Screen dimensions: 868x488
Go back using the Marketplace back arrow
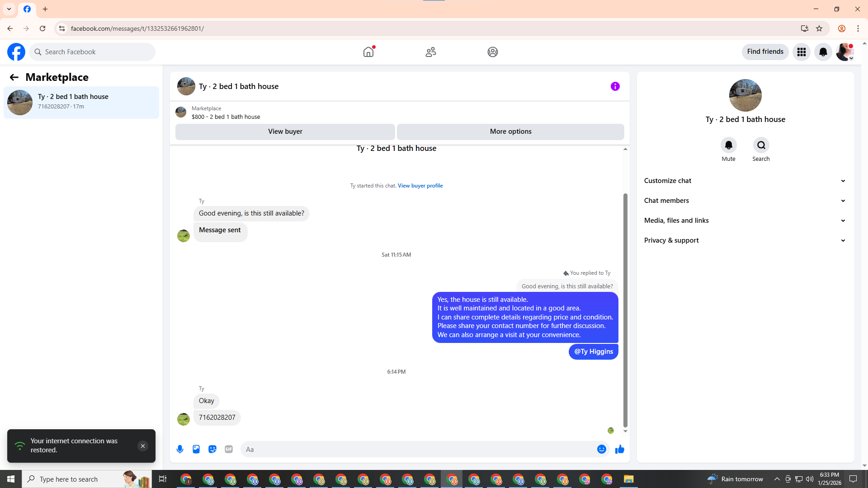(x=14, y=77)
